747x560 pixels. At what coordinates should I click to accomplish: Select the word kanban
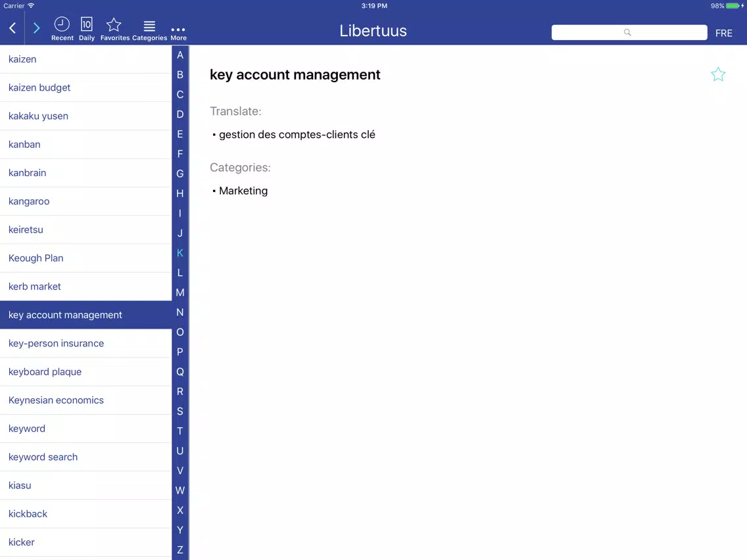[85, 145]
